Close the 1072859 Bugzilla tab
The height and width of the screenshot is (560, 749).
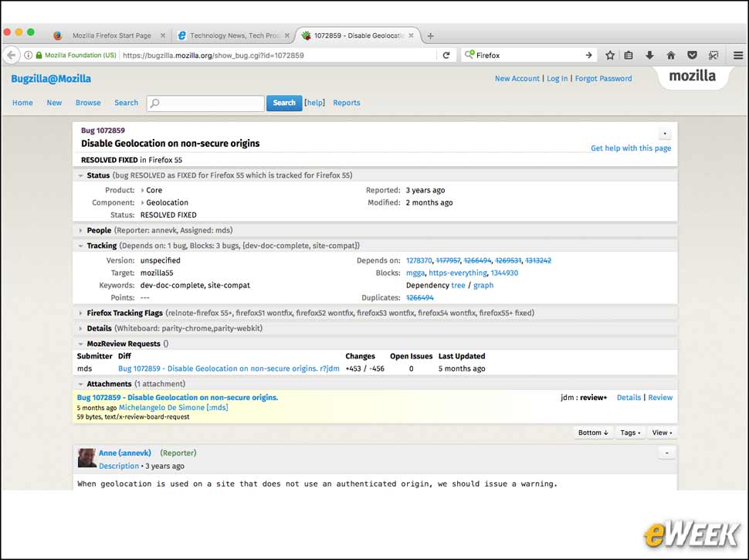411,36
